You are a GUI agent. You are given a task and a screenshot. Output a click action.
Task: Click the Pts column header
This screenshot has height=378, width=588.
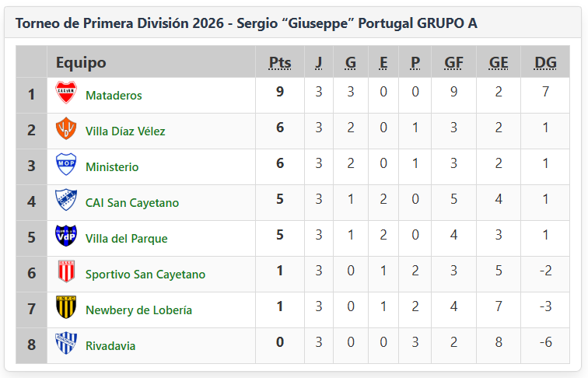tap(280, 62)
